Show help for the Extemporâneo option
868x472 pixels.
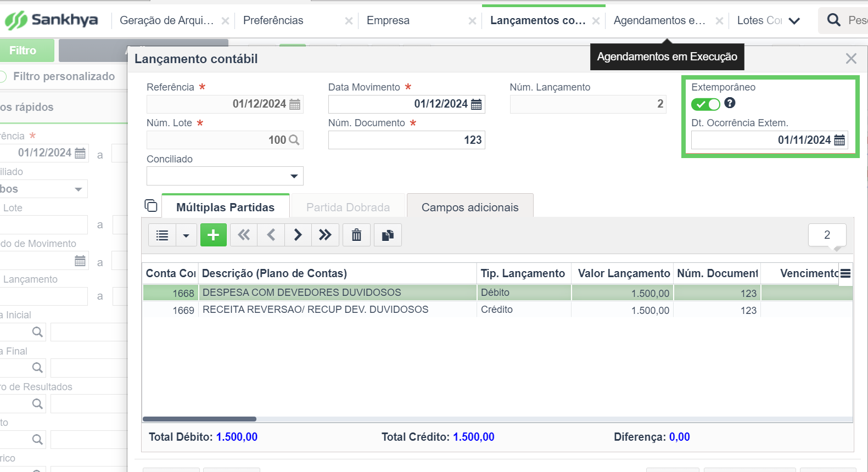(730, 103)
